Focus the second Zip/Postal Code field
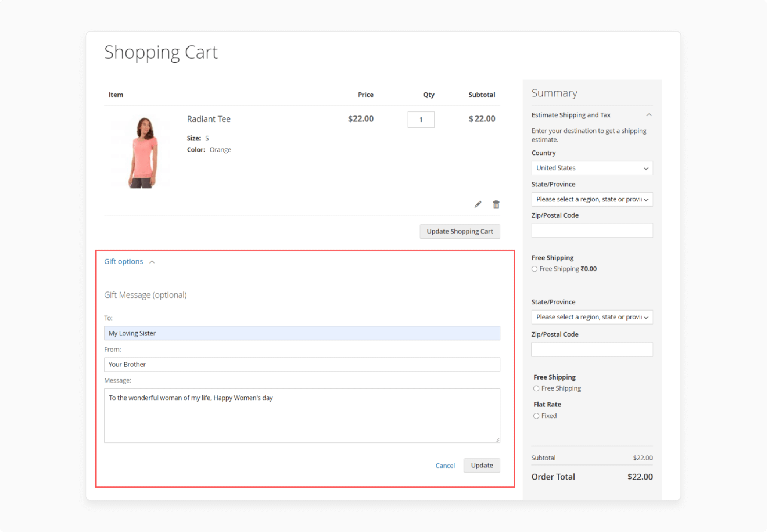 point(592,350)
